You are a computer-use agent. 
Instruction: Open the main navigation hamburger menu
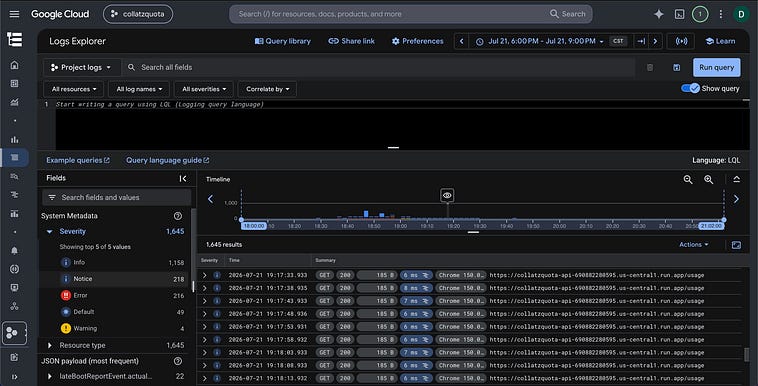tap(15, 14)
